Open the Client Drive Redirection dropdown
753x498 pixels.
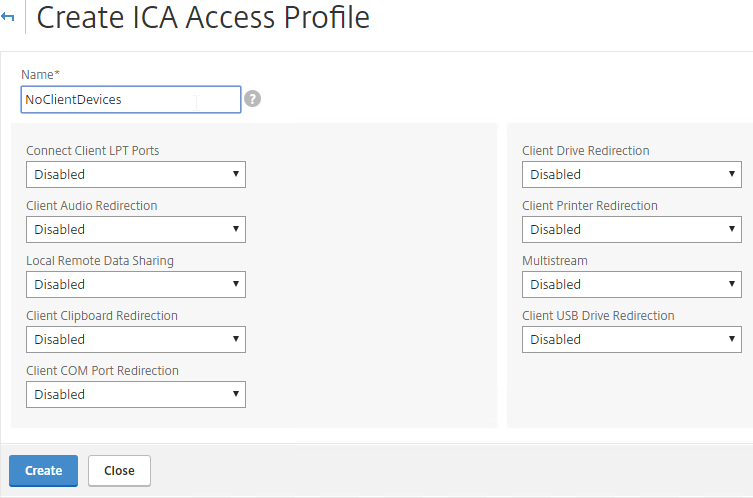[632, 174]
